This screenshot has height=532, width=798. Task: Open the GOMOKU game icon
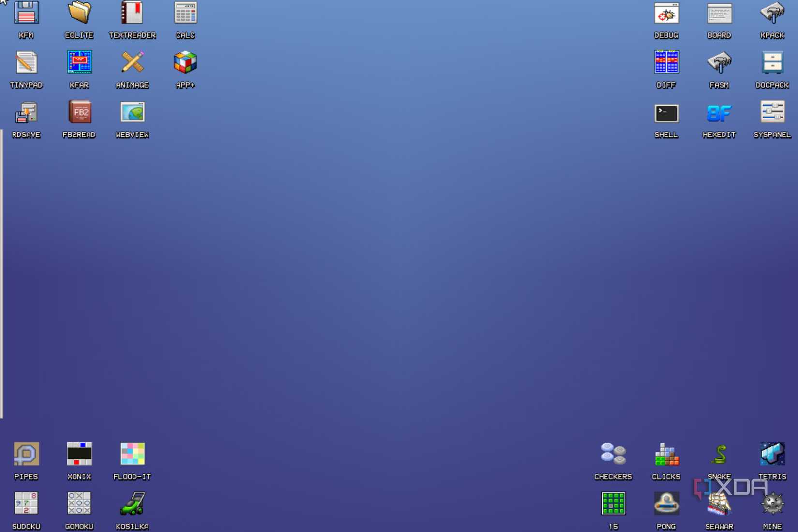tap(79, 503)
